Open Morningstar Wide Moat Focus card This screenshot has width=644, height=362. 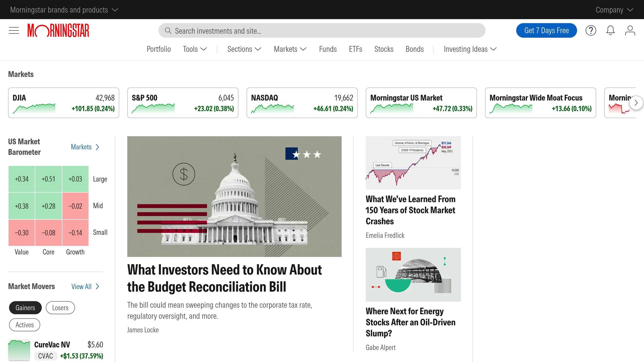click(x=540, y=103)
